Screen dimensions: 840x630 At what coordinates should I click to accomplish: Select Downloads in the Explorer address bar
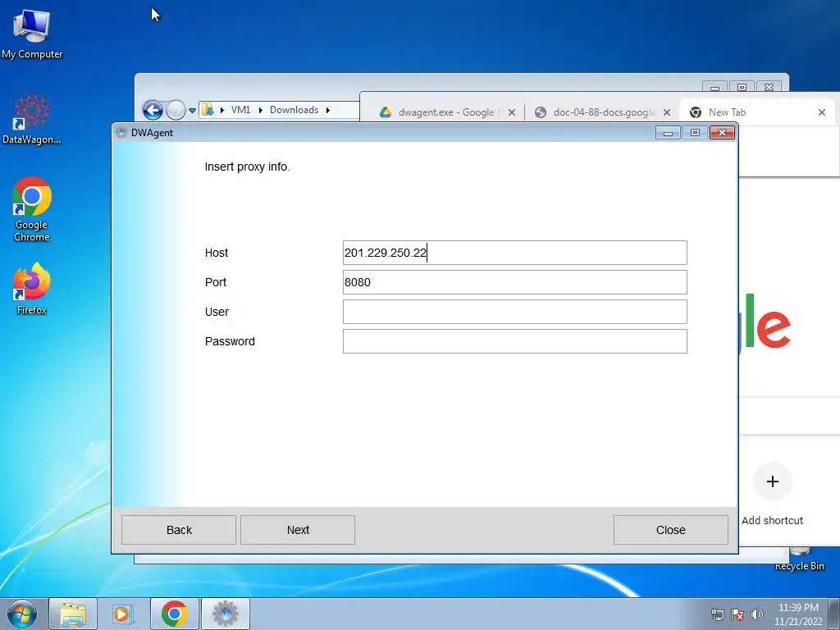tap(294, 110)
